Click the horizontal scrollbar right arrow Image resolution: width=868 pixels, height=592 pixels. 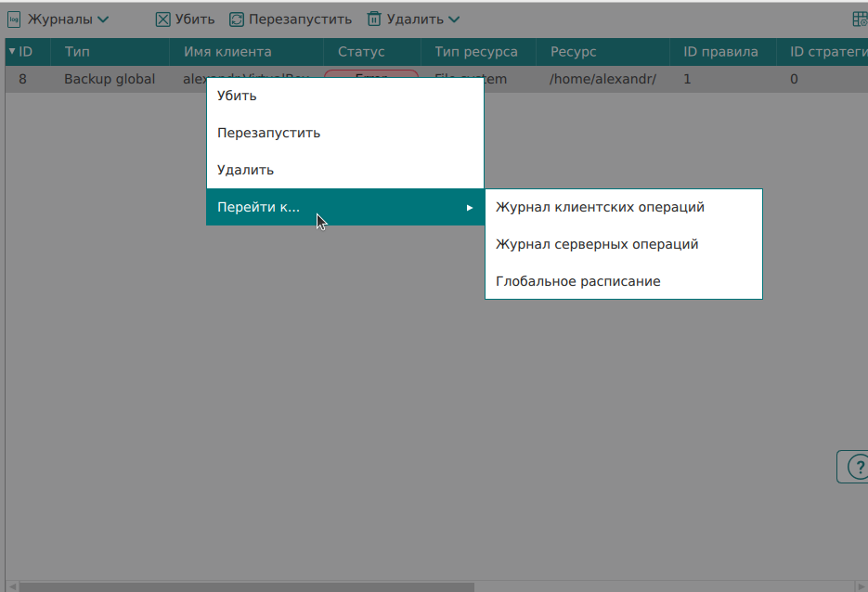tap(862, 586)
